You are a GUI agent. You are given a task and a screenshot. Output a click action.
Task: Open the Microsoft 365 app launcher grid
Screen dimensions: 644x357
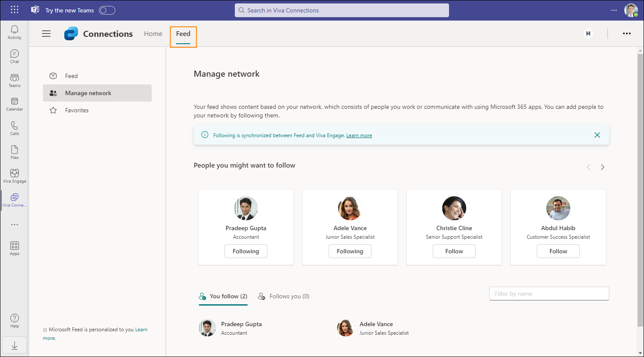coord(14,9)
